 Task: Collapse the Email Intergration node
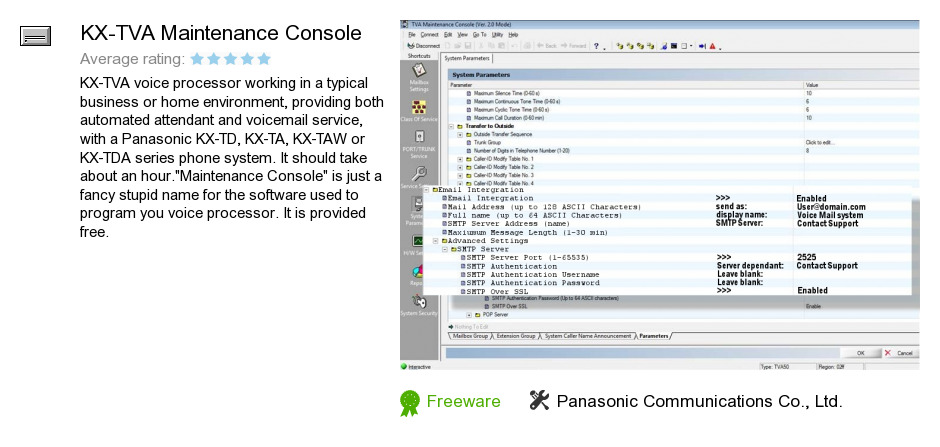[426, 190]
